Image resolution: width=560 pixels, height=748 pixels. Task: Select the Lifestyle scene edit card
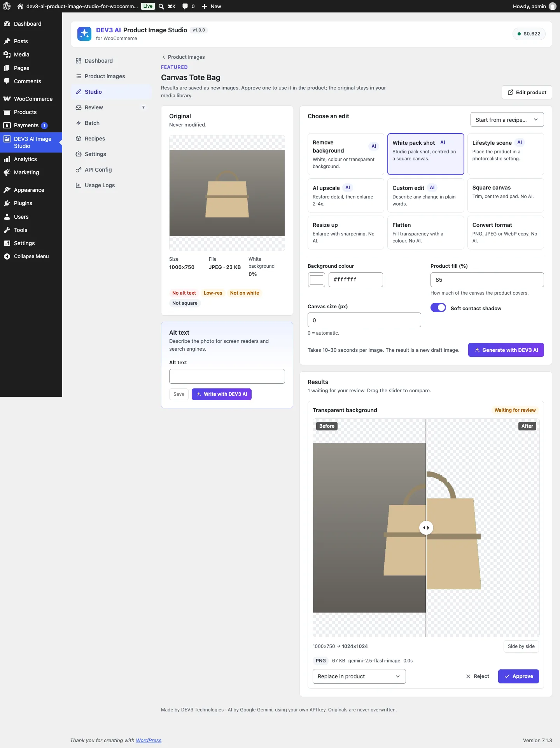tap(506, 154)
